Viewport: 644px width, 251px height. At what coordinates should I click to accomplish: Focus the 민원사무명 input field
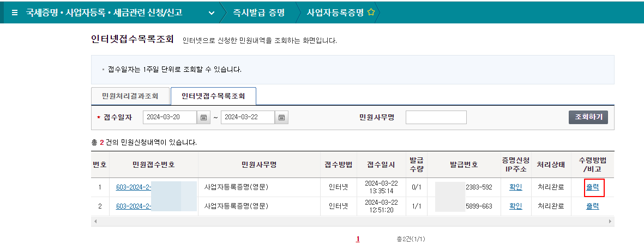(x=436, y=117)
